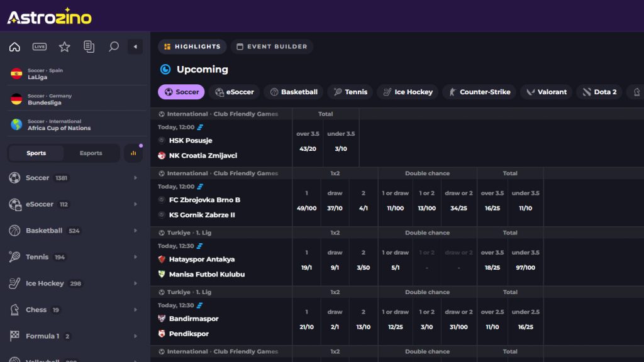Open the statistics bar chart icon
This screenshot has height=362, width=644.
click(133, 153)
